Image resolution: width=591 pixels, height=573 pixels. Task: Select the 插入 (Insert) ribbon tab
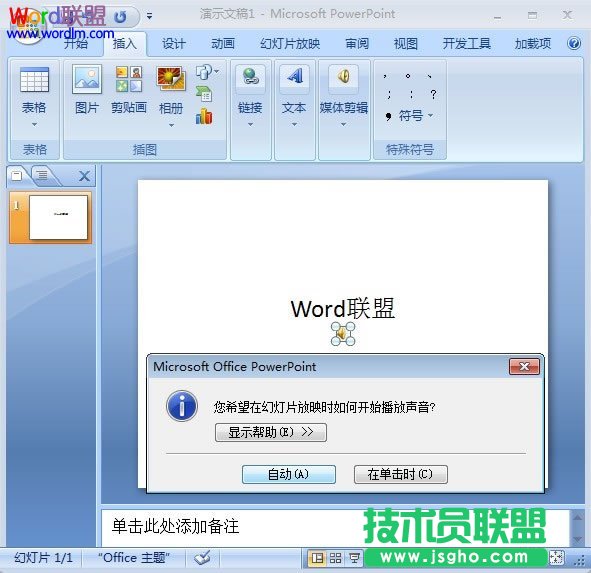[x=124, y=44]
